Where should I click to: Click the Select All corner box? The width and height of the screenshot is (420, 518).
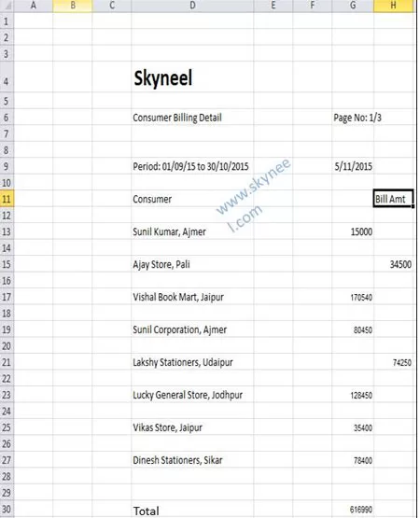click(x=7, y=6)
